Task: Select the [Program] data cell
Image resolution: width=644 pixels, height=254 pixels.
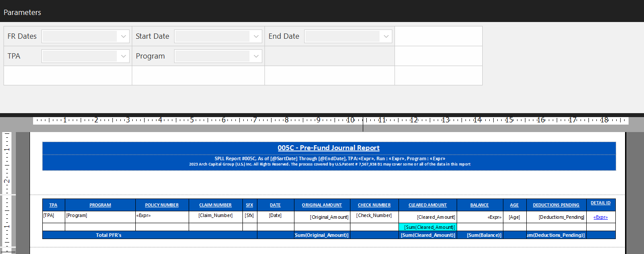Action: (100, 217)
